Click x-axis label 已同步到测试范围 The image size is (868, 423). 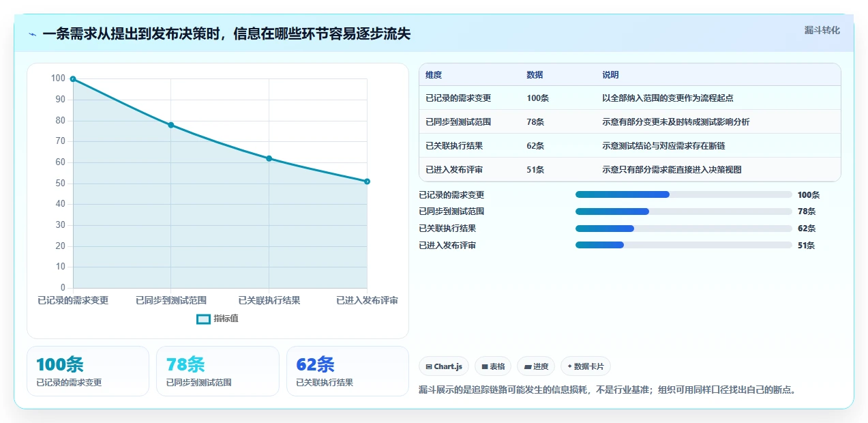click(171, 300)
